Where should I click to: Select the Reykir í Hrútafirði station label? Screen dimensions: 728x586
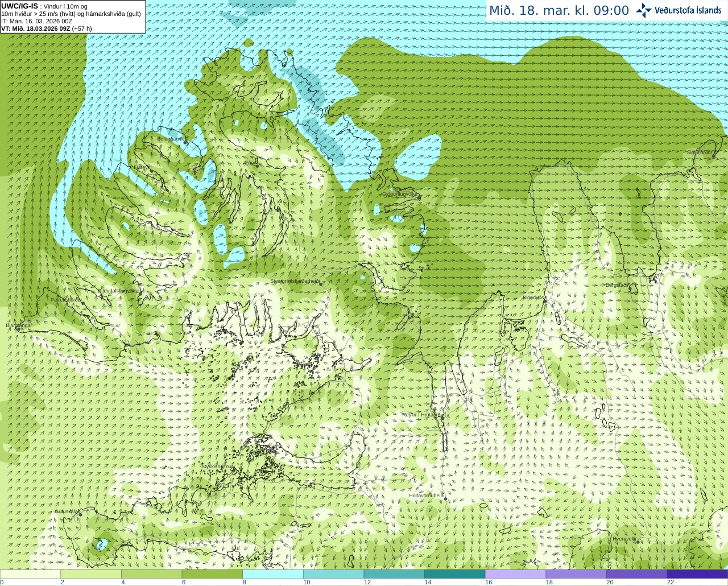422,415
